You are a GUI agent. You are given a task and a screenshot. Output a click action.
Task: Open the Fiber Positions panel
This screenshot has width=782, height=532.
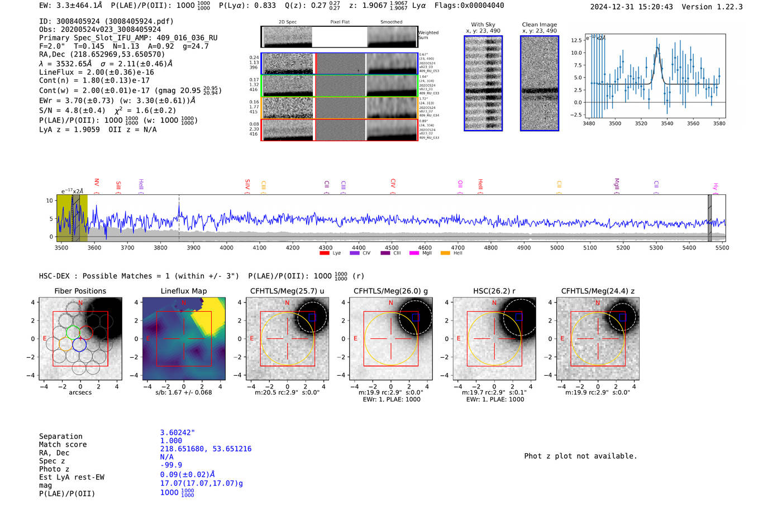click(80, 339)
